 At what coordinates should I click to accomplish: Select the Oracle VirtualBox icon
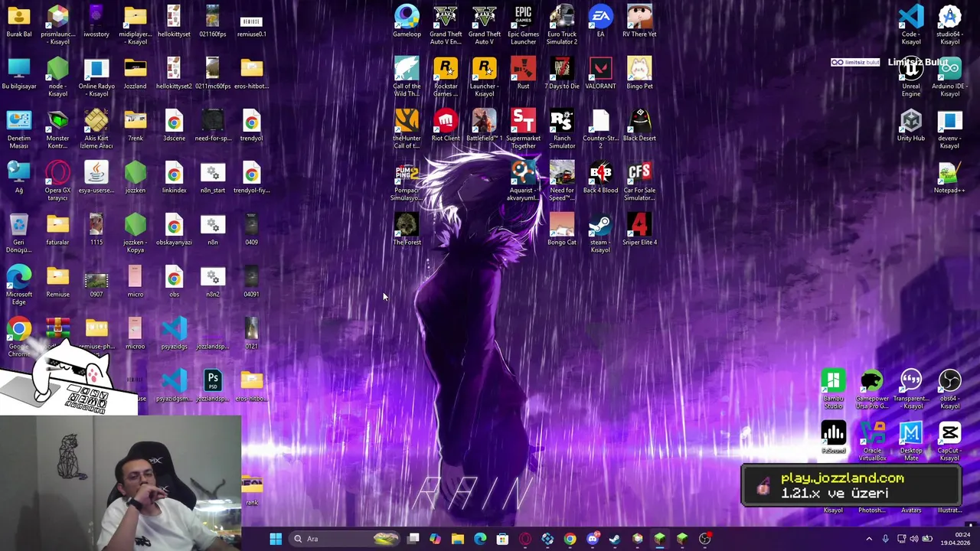(x=872, y=441)
